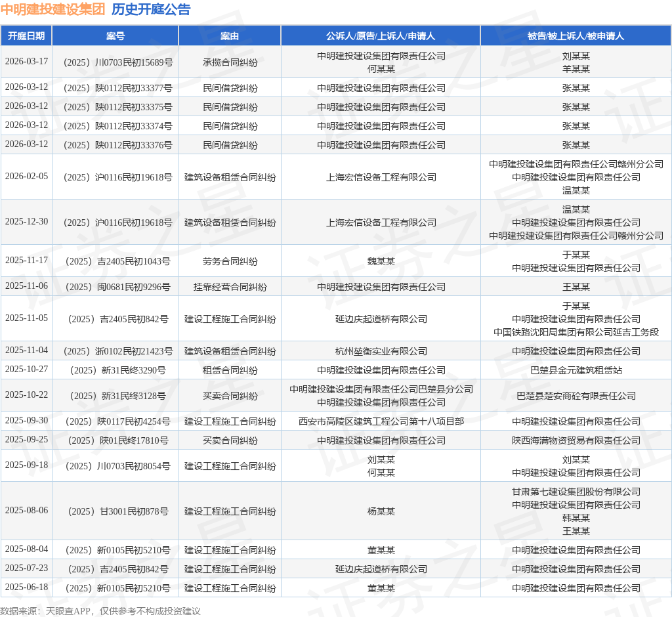Screen dimensions: 672x617
Task: Click the 案由 column header
Action: [230, 36]
